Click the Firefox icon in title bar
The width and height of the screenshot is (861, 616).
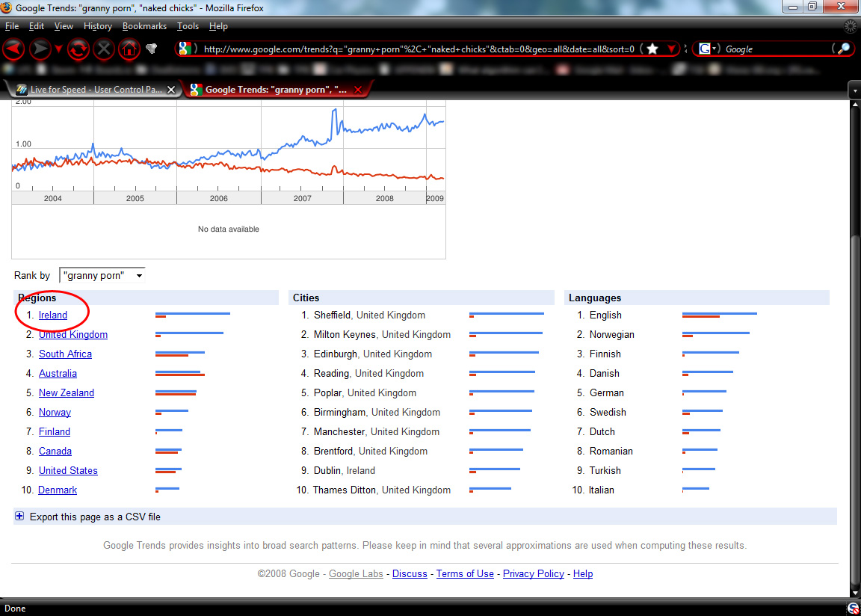(x=7, y=7)
